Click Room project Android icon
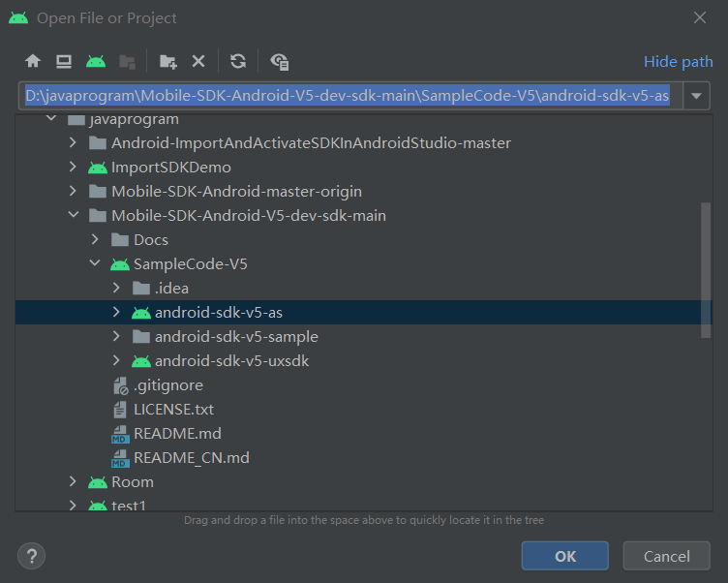The width and height of the screenshot is (728, 583). 98,482
